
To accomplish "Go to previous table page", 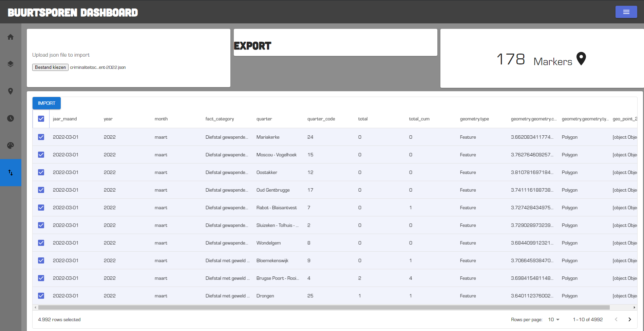I will click(x=616, y=319).
